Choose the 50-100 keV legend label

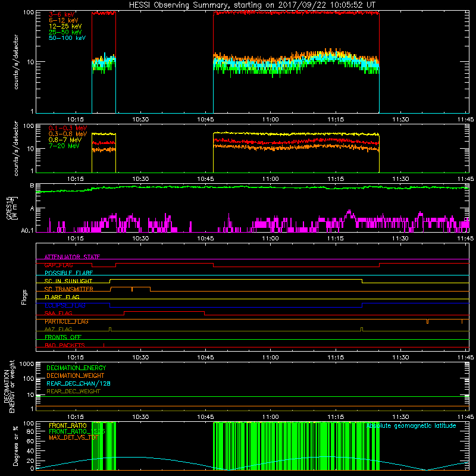67,38
